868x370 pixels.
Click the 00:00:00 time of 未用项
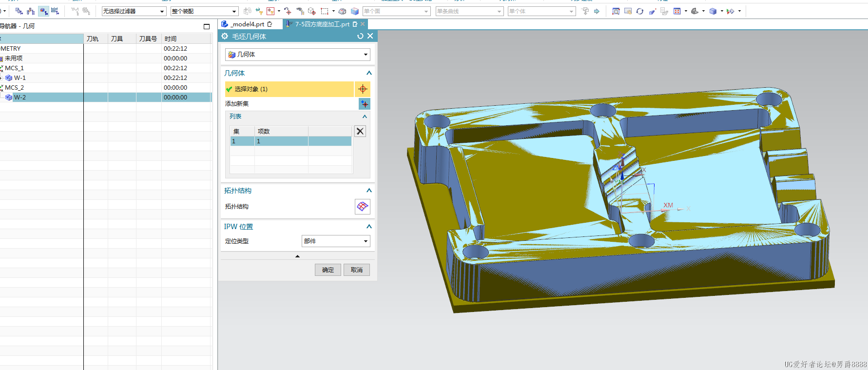pyautogui.click(x=175, y=58)
